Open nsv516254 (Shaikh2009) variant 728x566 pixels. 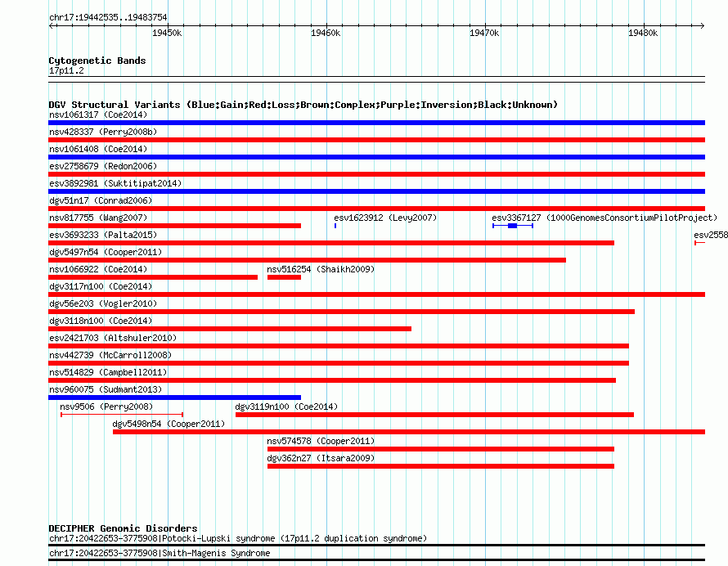[x=321, y=269]
